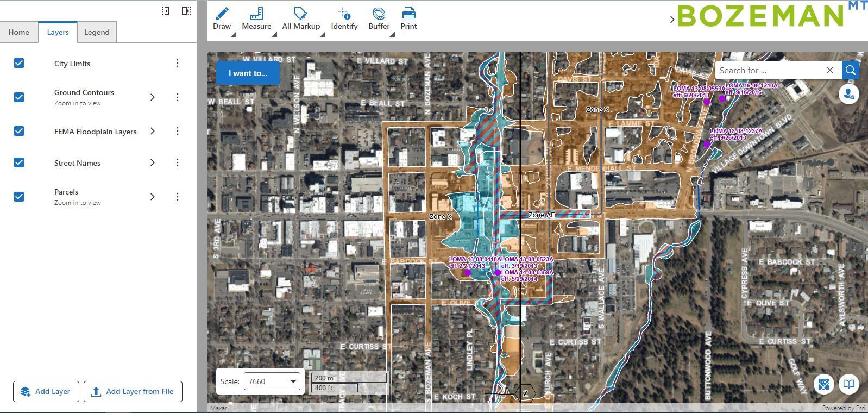
Task: Click the LOMA 13-08-0553A map point
Action: tap(707, 102)
